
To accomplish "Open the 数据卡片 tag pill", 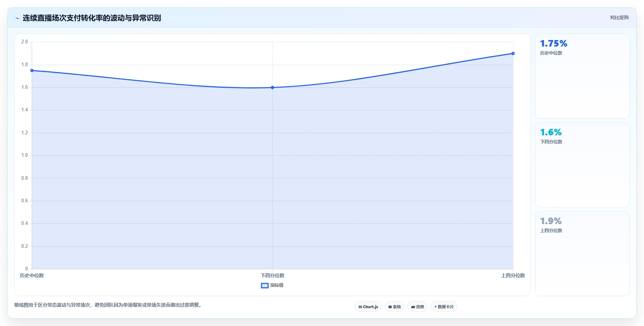I will [444, 307].
